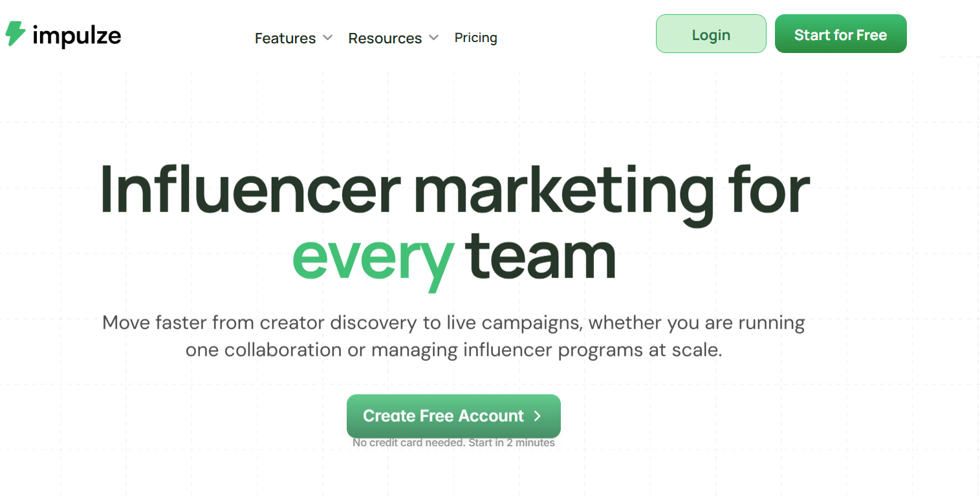This screenshot has width=980, height=496.
Task: Open the Features navigation menu
Action: [285, 38]
